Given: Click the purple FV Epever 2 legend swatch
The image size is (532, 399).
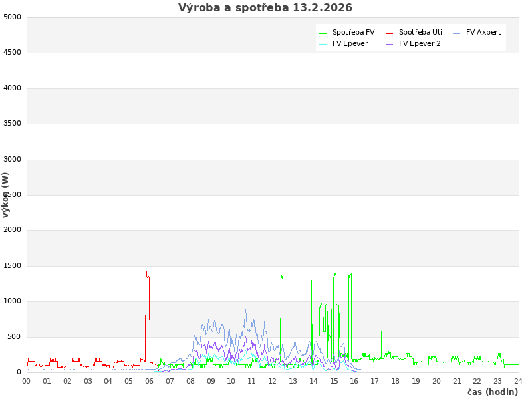Looking at the screenshot, I should pyautogui.click(x=389, y=44).
